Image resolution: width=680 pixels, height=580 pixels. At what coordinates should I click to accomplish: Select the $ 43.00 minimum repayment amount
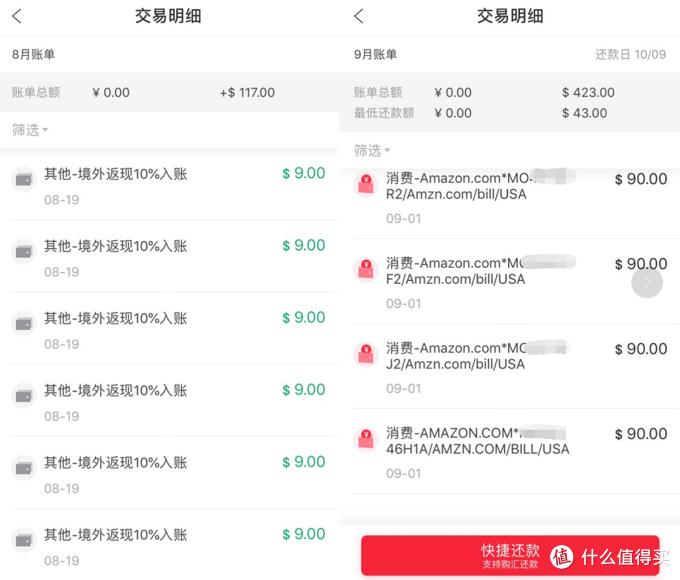(584, 113)
